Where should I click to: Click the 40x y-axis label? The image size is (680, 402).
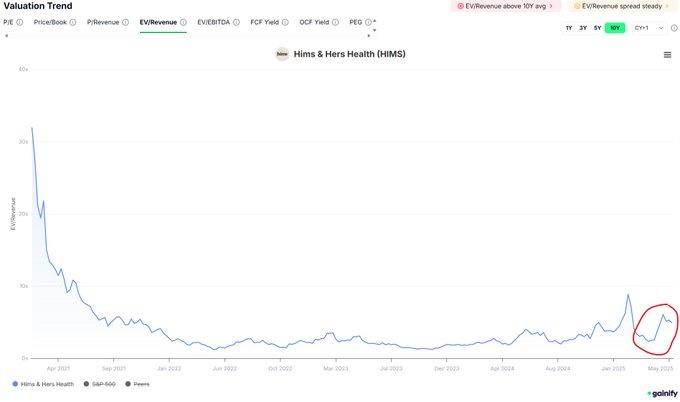click(23, 69)
